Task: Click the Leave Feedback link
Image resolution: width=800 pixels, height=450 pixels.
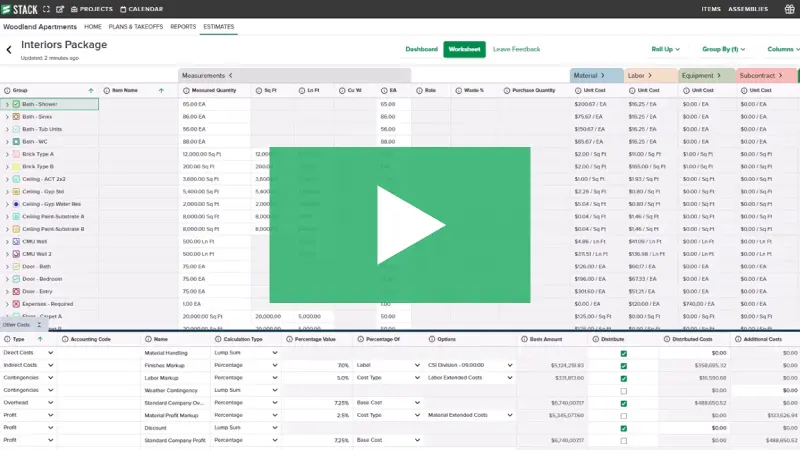Action: 516,49
